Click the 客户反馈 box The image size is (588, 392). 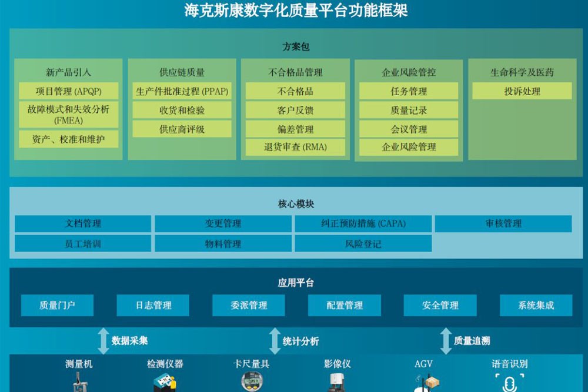click(295, 110)
